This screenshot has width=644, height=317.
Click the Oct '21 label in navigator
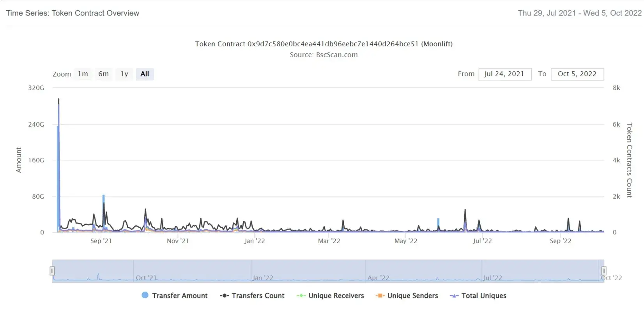[x=146, y=278]
